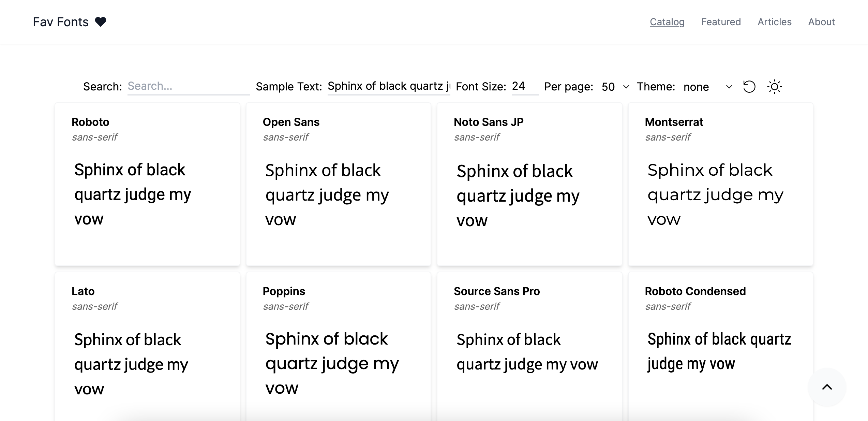Switch to the Catalog tab
Image resolution: width=868 pixels, height=421 pixels.
click(x=667, y=21)
